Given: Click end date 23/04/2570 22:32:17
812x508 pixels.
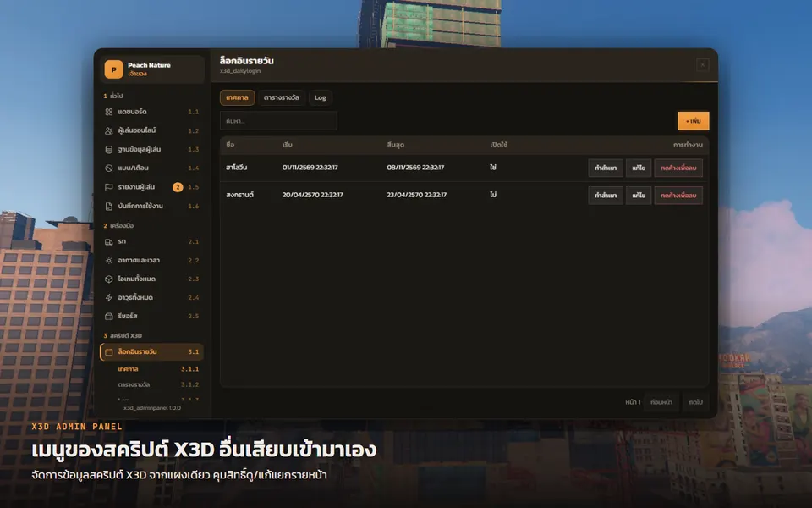Looking at the screenshot, I should [416, 195].
